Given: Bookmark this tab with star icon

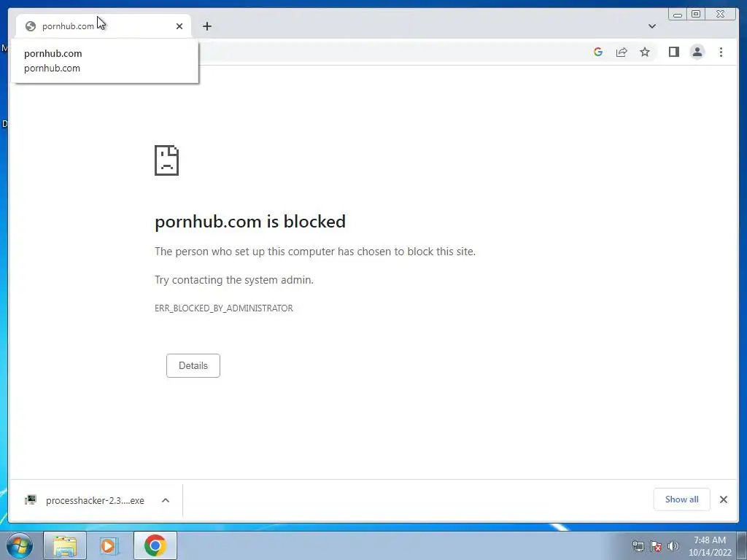Looking at the screenshot, I should point(645,52).
